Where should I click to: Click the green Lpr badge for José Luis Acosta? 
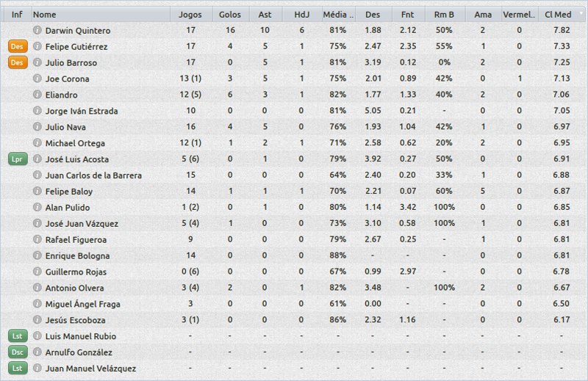click(x=17, y=159)
